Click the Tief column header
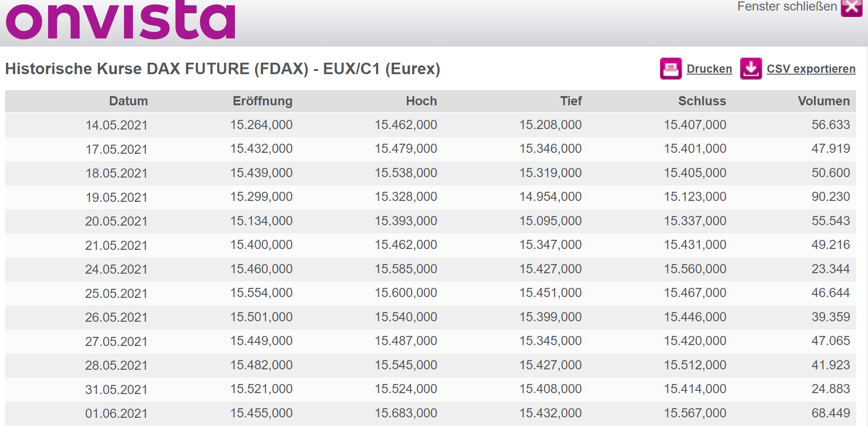 click(x=571, y=101)
